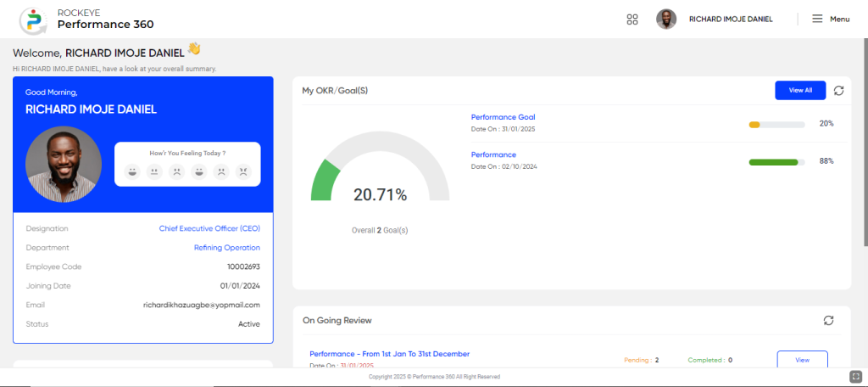
Task: Open 'Performance - From 1st Jan To 31st December' review
Action: pyautogui.click(x=389, y=354)
